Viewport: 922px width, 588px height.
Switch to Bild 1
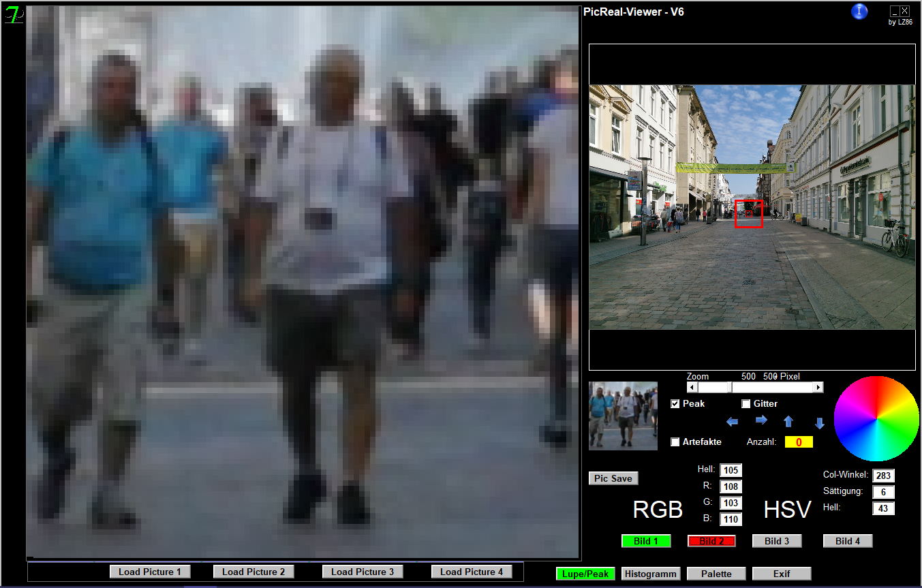pos(646,541)
